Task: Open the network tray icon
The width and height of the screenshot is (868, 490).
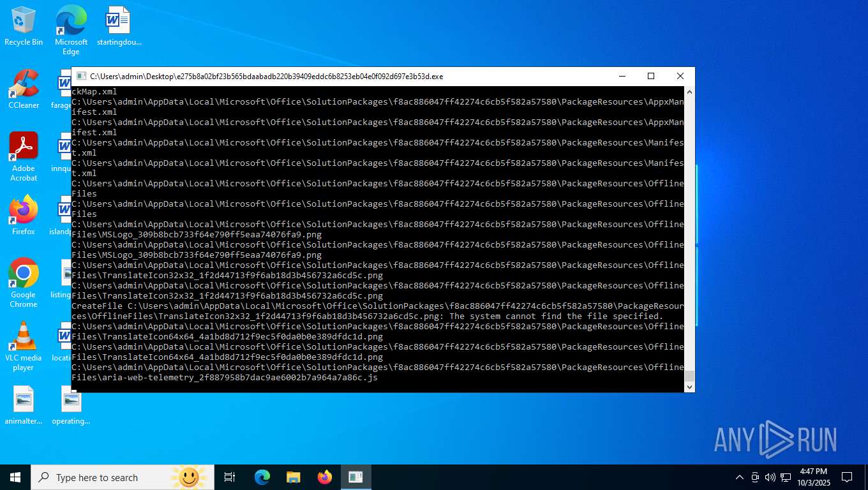Action: click(x=786, y=477)
